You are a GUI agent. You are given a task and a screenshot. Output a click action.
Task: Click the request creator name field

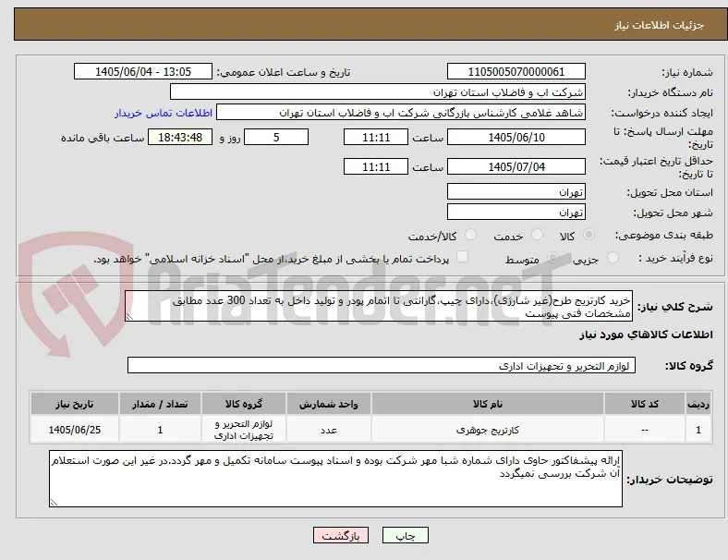(x=401, y=113)
